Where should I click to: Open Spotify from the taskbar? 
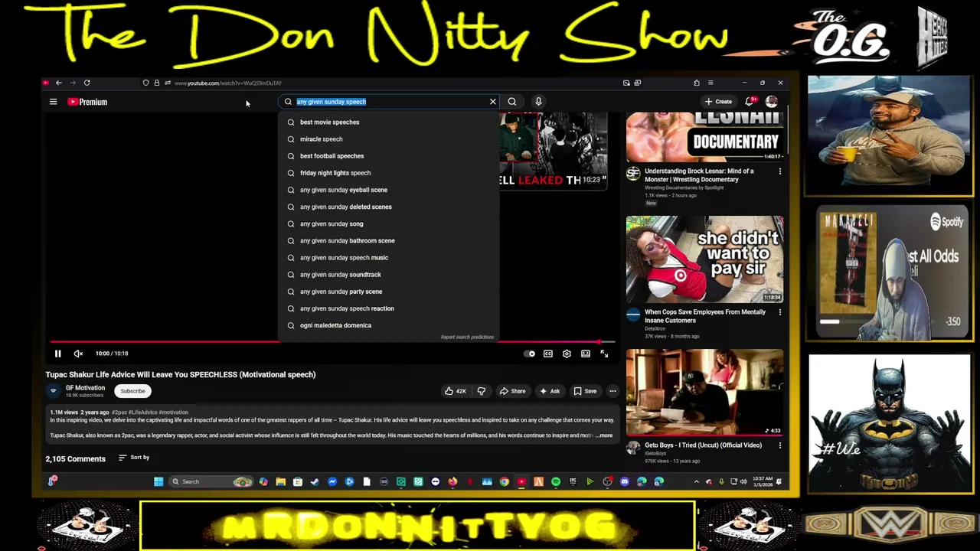[x=556, y=481]
